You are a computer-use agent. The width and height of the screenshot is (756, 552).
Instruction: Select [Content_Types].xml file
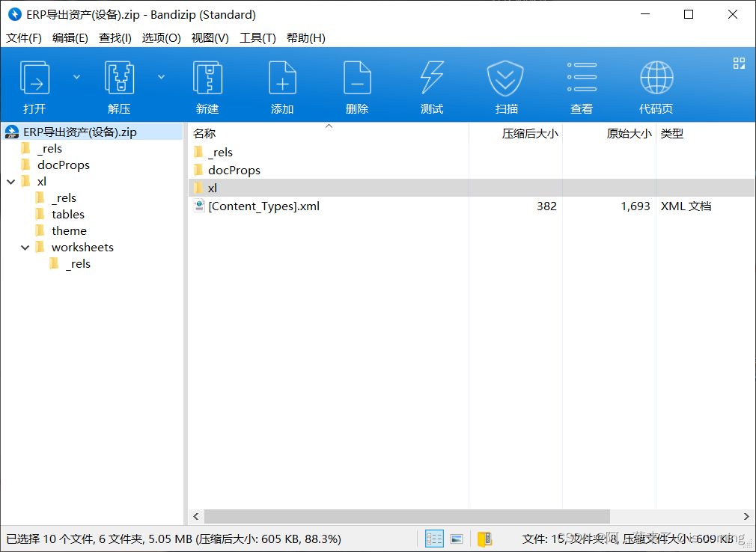coord(263,206)
